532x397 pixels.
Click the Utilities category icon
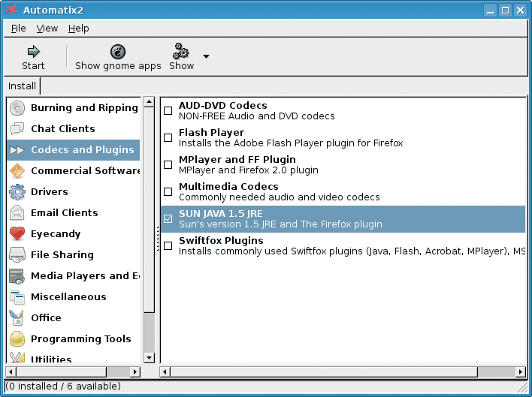17,358
